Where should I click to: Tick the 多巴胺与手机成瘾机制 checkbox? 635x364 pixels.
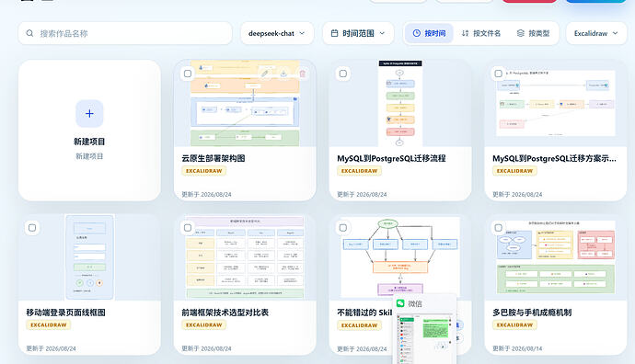point(499,228)
